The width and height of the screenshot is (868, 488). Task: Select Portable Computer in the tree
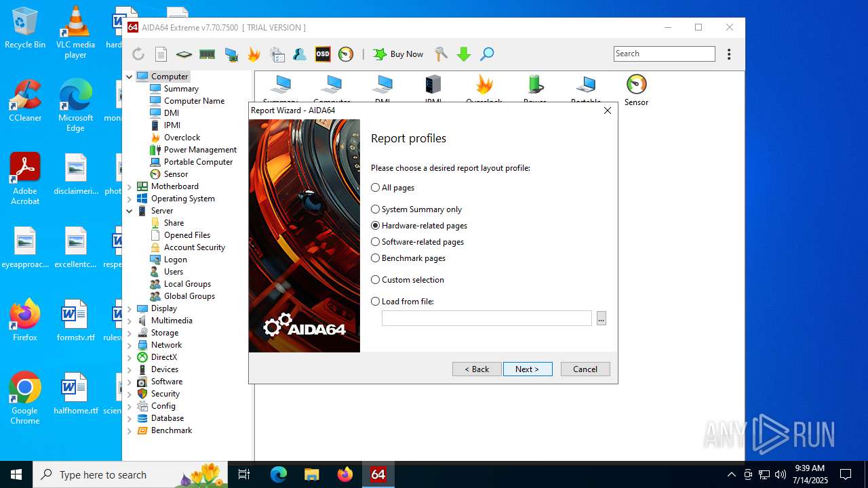tap(198, 162)
